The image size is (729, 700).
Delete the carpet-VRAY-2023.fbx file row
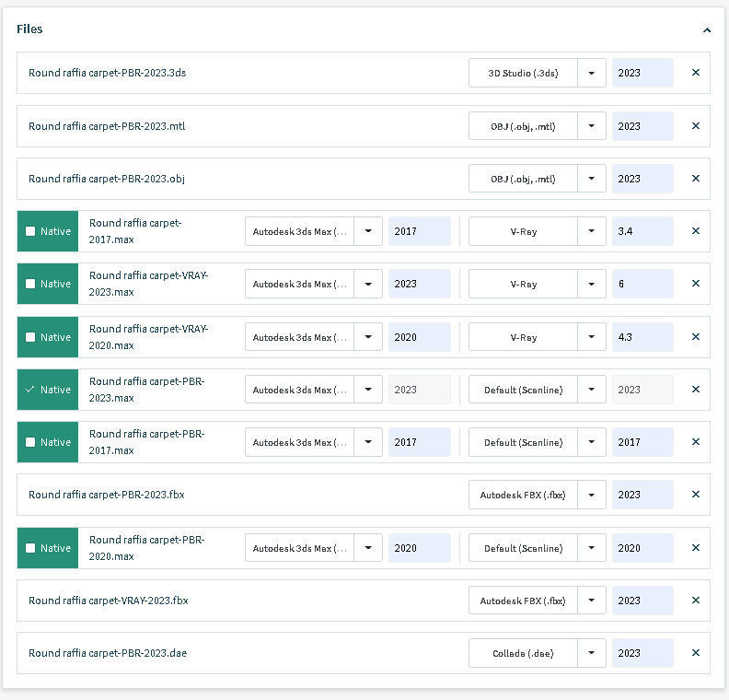(695, 601)
